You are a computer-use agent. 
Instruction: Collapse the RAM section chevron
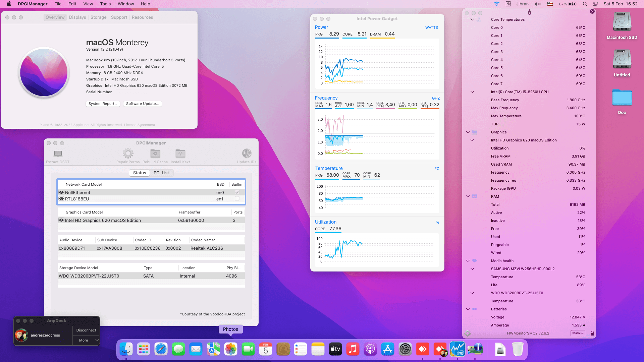coord(468,196)
